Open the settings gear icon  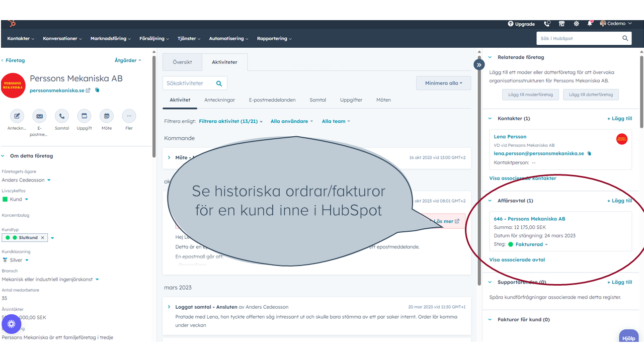[576, 24]
